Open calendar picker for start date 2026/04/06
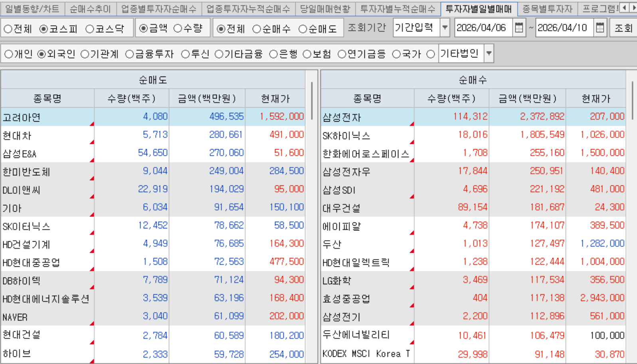The height and width of the screenshot is (364, 637). click(519, 28)
